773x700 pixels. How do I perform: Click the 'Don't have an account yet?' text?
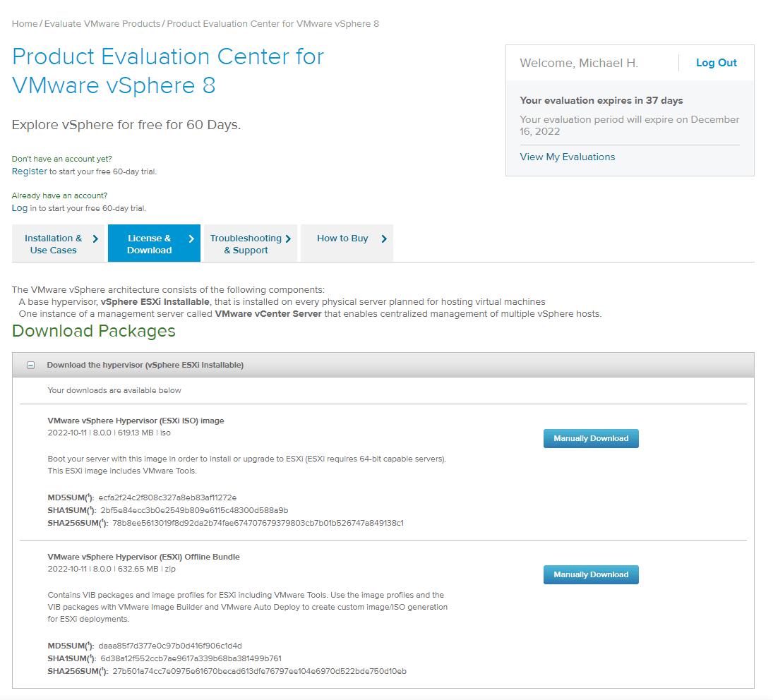(x=61, y=159)
